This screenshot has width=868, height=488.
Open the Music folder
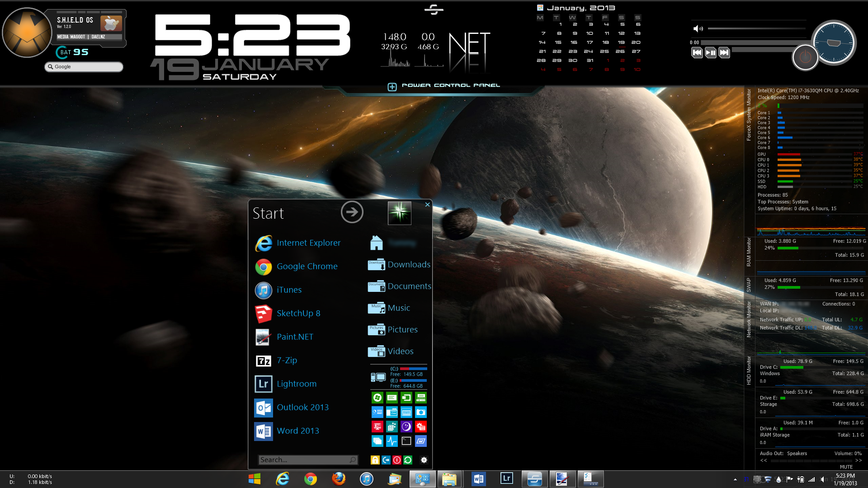(x=389, y=308)
